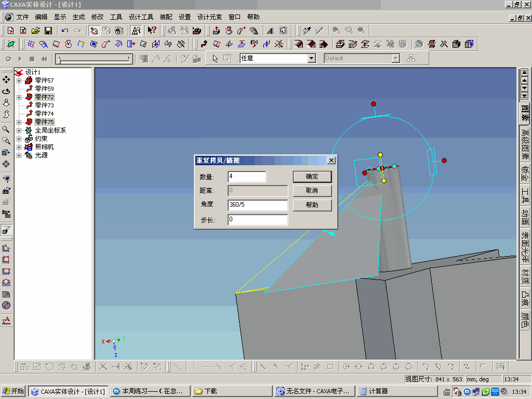The width and height of the screenshot is (532, 399).
Task: Open the 编辑 menu
Action: pyautogui.click(x=41, y=17)
